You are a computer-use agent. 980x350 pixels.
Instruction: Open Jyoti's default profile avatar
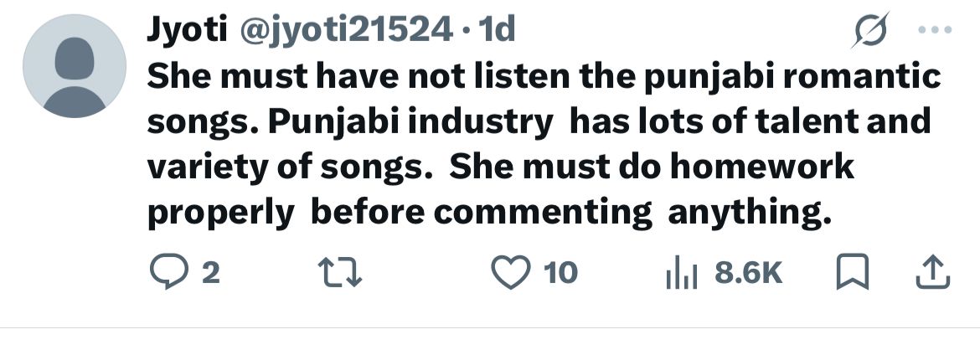tap(74, 67)
